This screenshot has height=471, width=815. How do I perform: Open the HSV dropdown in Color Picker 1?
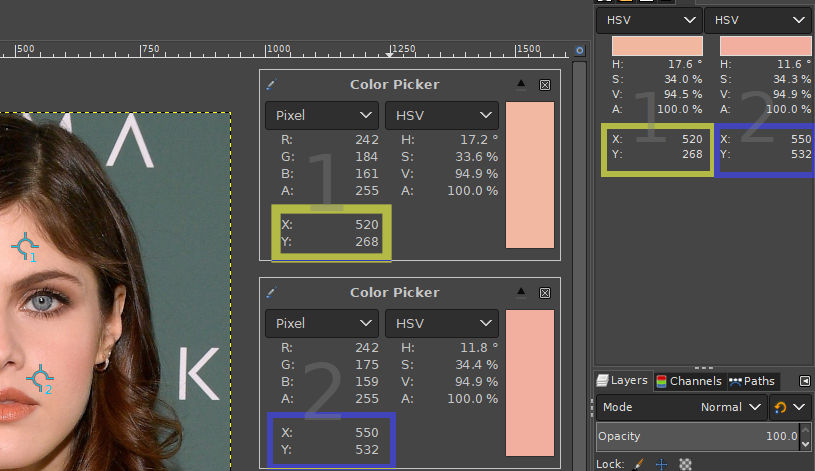tap(442, 115)
